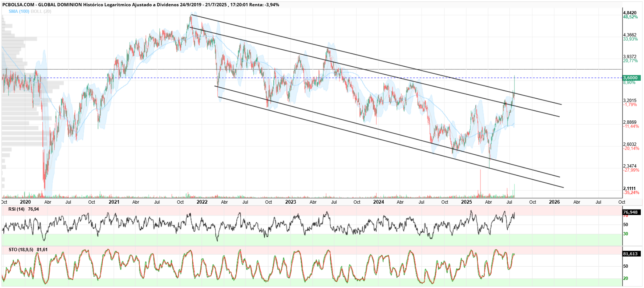Click the RSI (14) indicator label
Screen dimensions: 644x288
[17, 209]
